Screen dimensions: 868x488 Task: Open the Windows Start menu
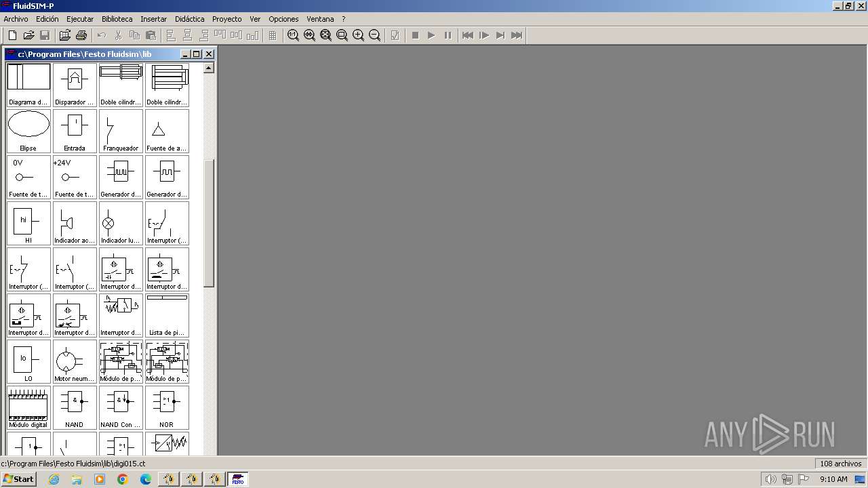18,479
